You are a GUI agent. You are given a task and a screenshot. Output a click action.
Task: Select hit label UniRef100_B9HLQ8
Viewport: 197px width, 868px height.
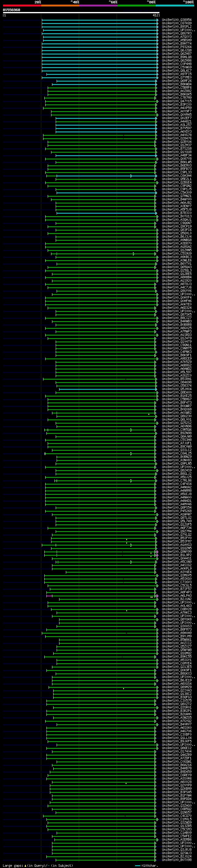pos(177,57)
